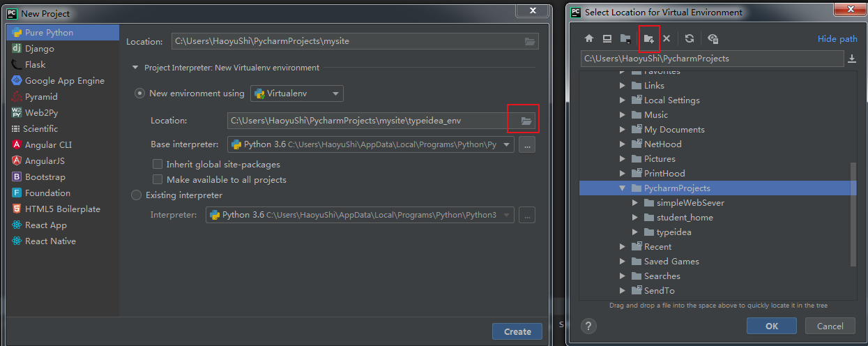Go to Home directory in file chooser
This screenshot has height=346, width=868.
589,39
